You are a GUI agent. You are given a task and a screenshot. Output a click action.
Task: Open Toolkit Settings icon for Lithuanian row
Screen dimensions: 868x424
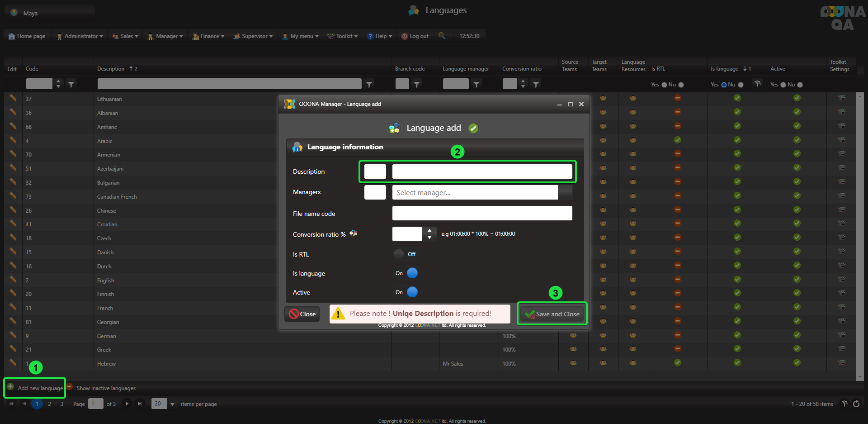[x=841, y=98]
